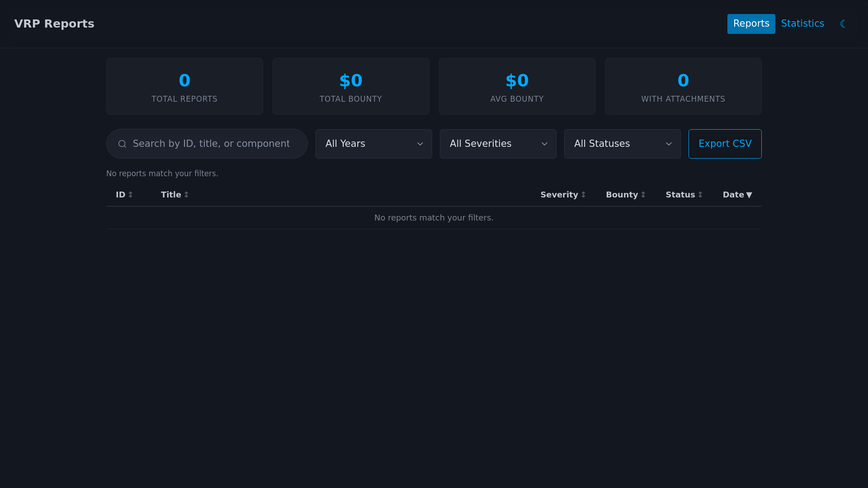The image size is (868, 488).
Task: Toggle dark mode with the moon icon
Action: point(843,24)
